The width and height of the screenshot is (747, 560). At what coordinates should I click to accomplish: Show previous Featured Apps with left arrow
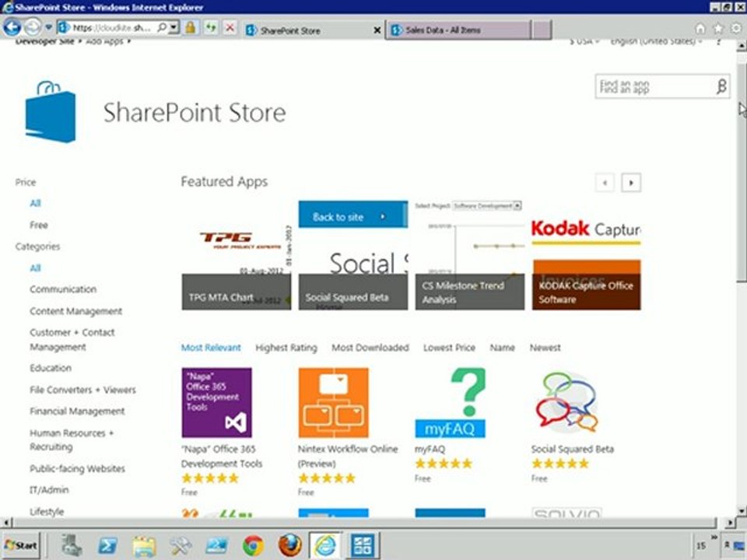coord(605,183)
